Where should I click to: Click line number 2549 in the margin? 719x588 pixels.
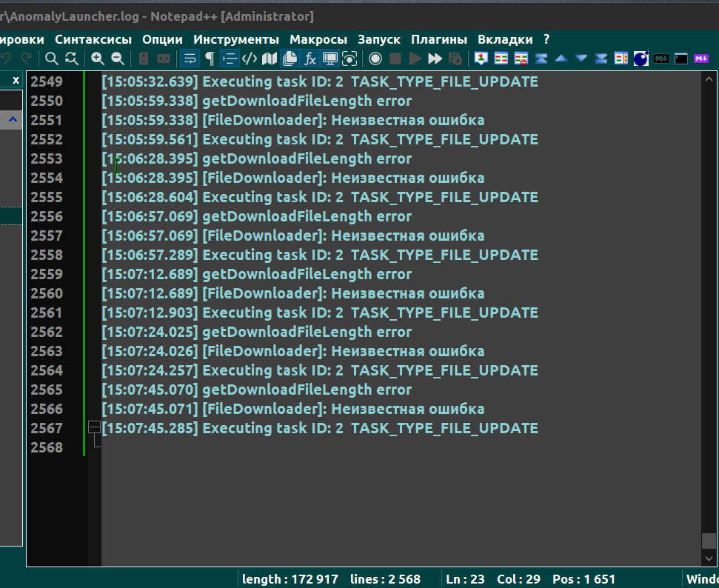(x=47, y=81)
